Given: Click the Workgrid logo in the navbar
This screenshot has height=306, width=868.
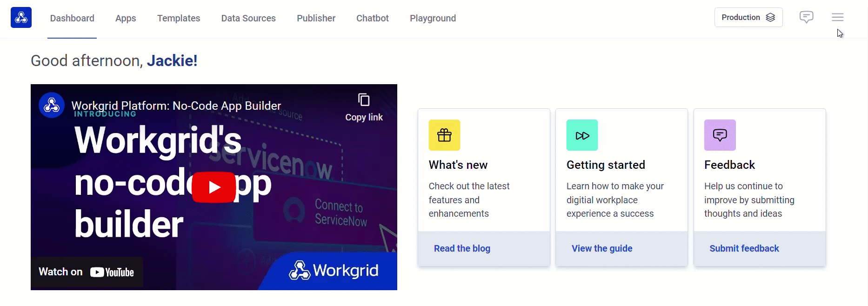Looking at the screenshot, I should coord(21,18).
